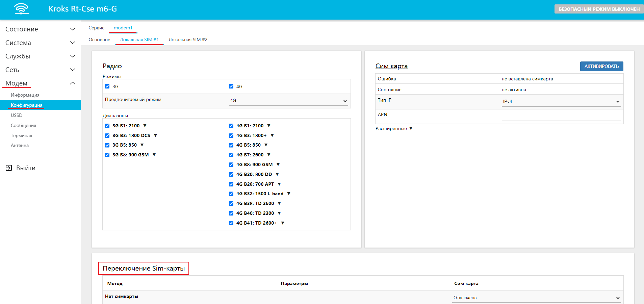Open the Нет симкарты Сим карта dropdown
644x304 pixels.
click(536, 298)
